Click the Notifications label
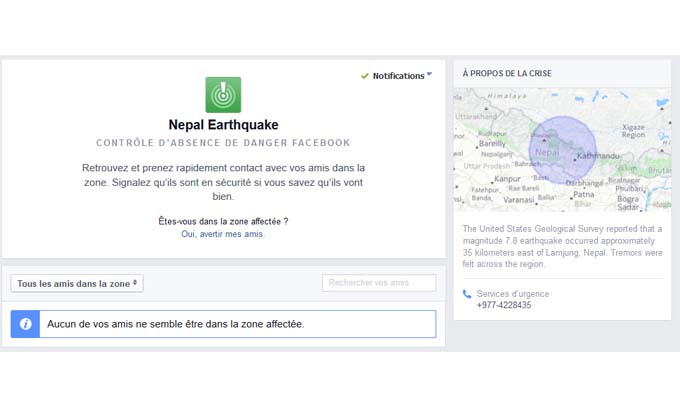 [x=398, y=76]
